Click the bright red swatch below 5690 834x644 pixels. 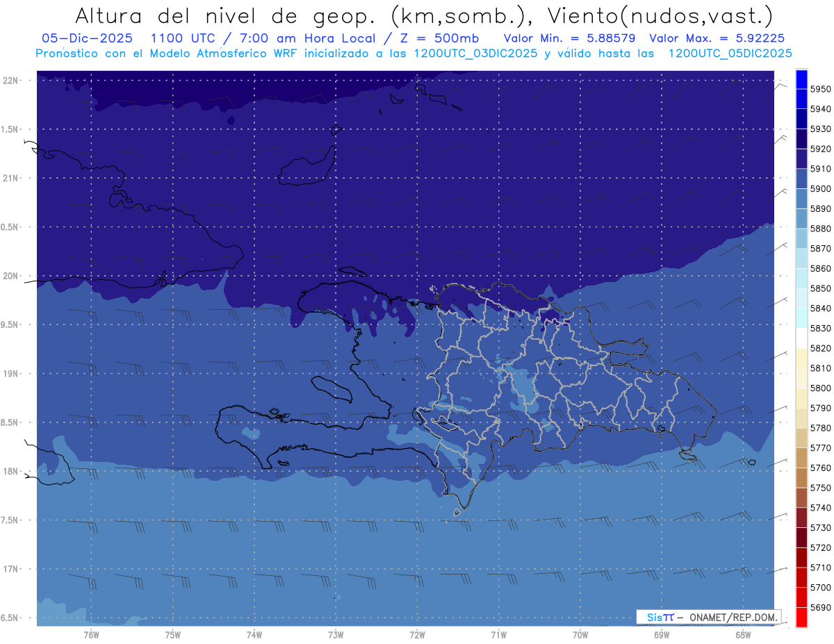(x=801, y=617)
